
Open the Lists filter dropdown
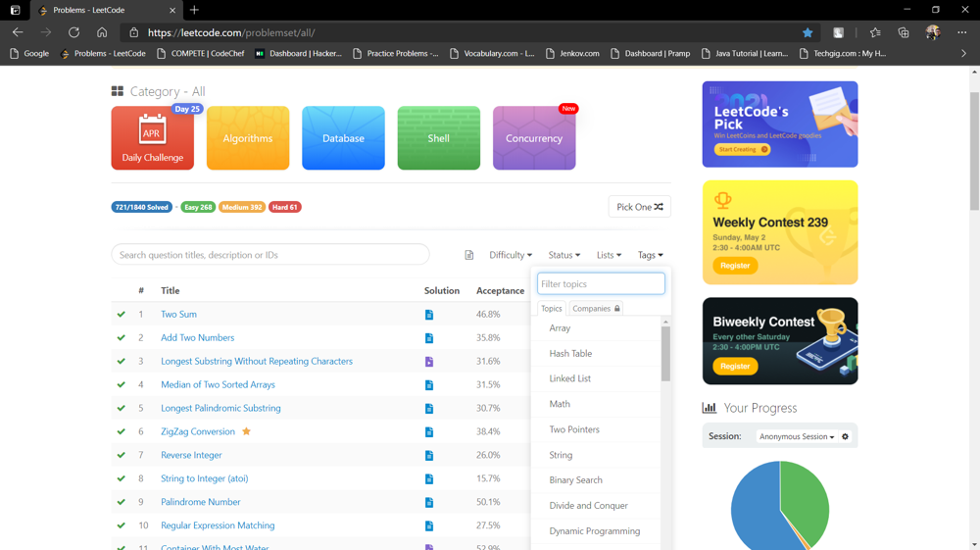pos(609,255)
